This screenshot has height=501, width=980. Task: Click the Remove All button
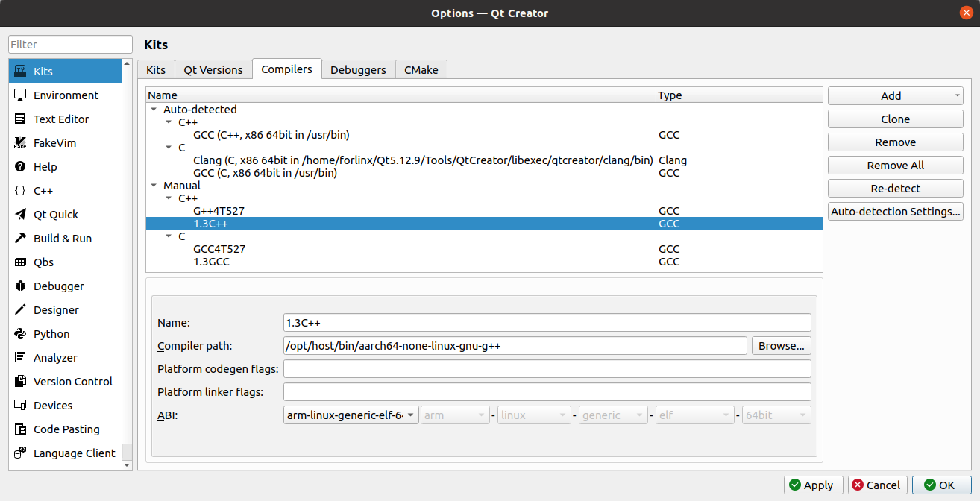(895, 166)
